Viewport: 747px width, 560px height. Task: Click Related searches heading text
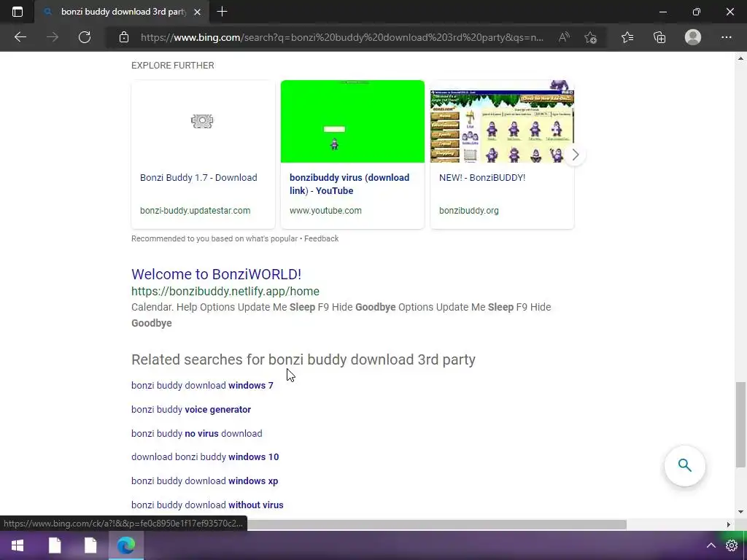coord(303,359)
